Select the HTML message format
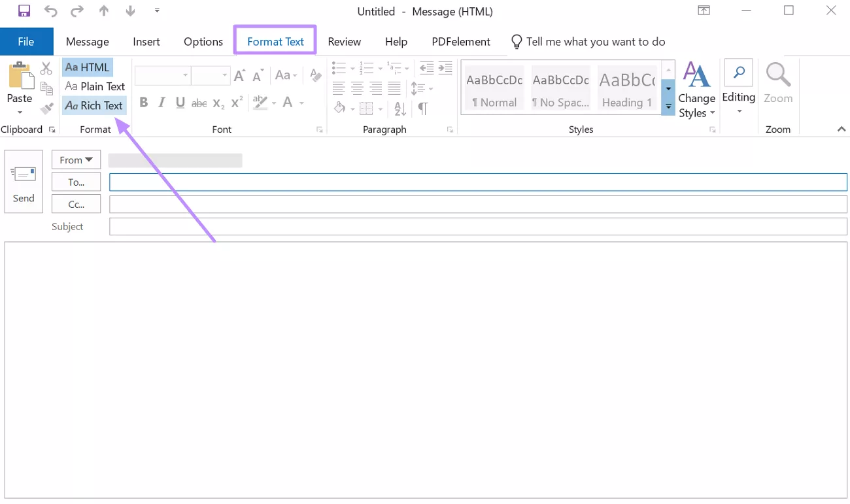The width and height of the screenshot is (850, 504). (x=88, y=67)
